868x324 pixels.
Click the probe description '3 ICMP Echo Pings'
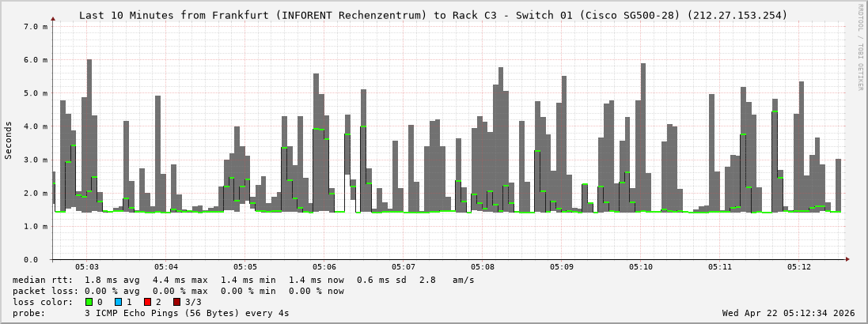187,313
